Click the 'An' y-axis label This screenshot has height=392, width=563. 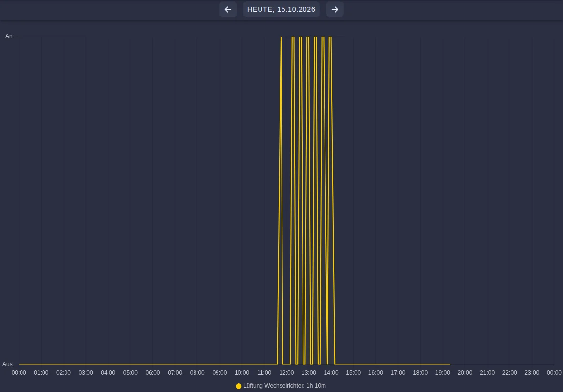pyautogui.click(x=9, y=36)
